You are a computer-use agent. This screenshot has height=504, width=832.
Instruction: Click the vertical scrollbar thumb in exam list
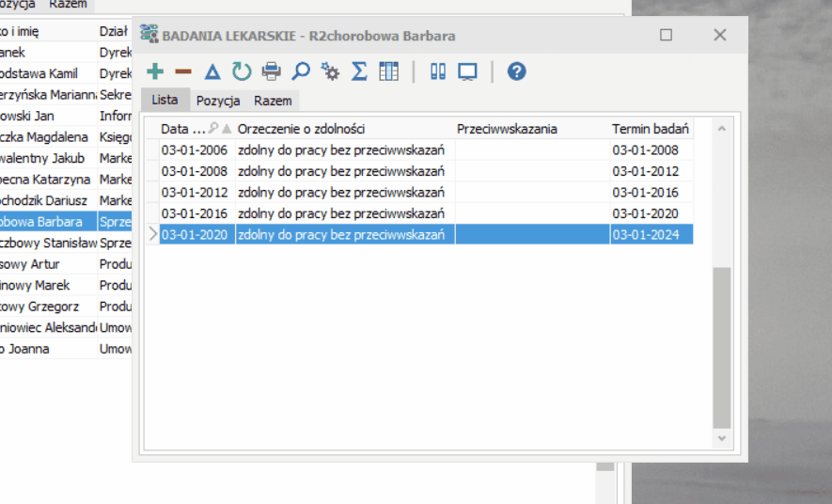point(722,348)
